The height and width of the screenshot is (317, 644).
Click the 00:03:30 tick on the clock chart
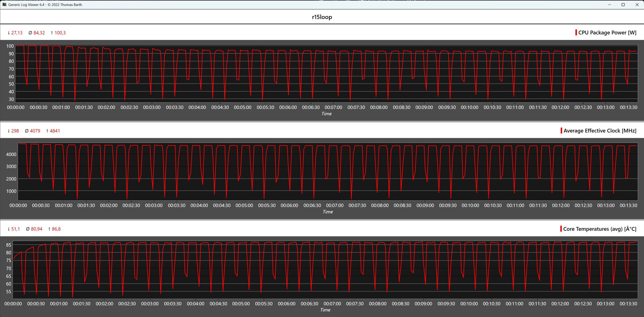tap(176, 205)
